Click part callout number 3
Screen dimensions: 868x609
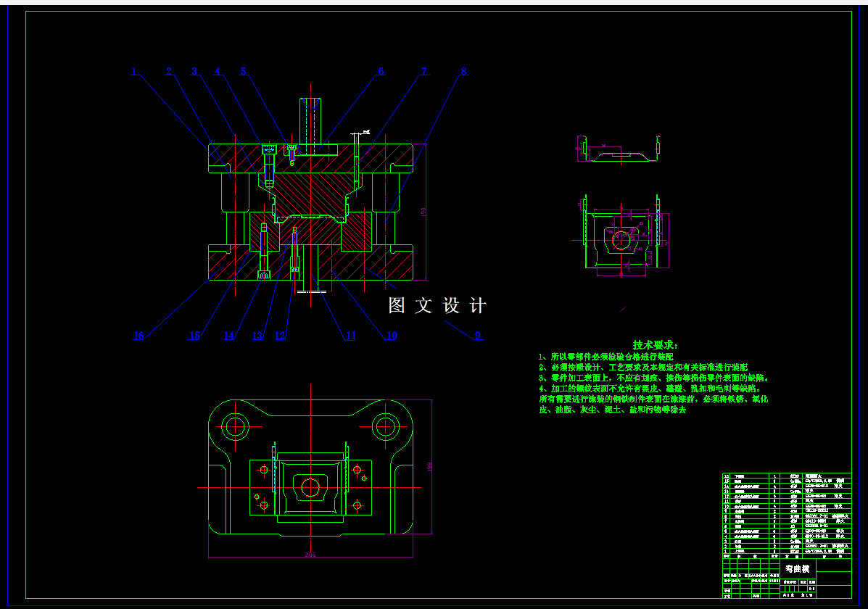(194, 72)
